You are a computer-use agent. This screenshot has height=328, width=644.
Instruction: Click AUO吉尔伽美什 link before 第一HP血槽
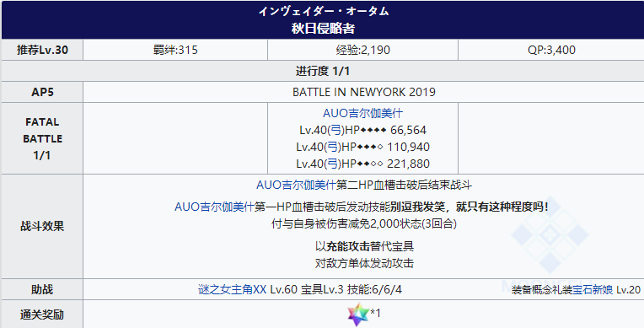tap(214, 207)
